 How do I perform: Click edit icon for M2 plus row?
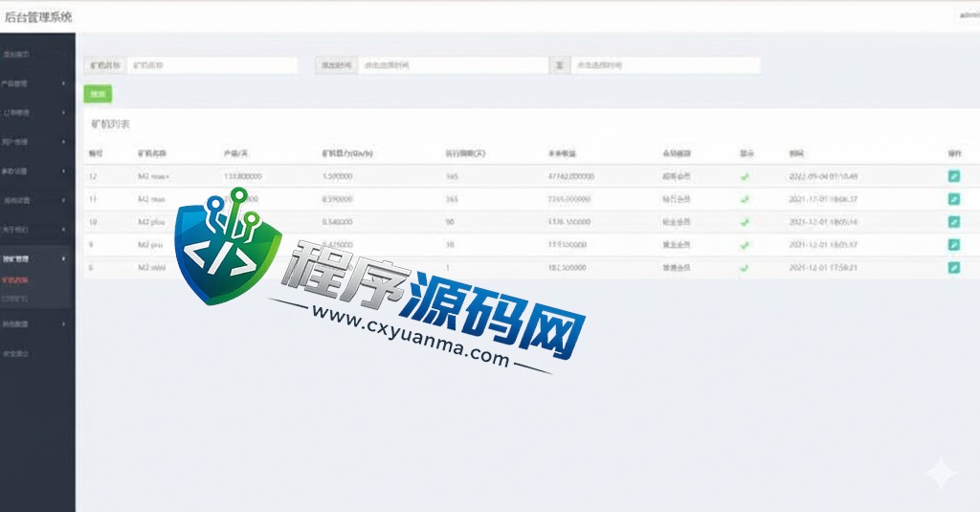pos(954,221)
